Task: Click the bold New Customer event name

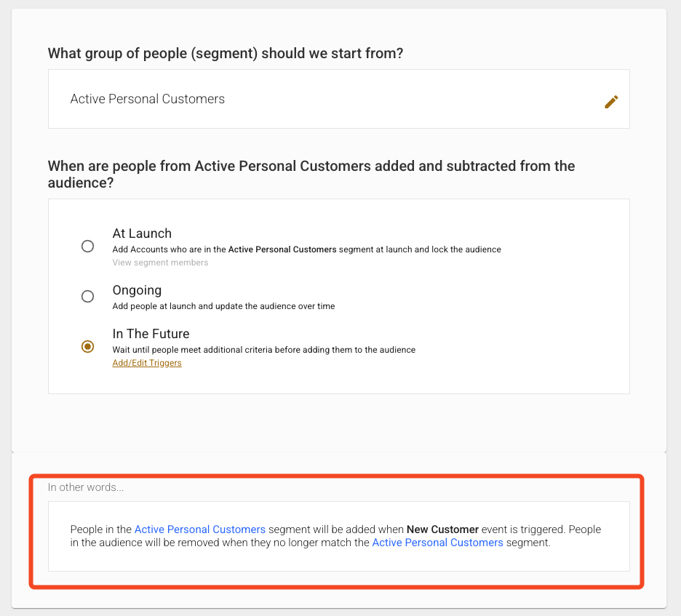Action: (x=442, y=529)
